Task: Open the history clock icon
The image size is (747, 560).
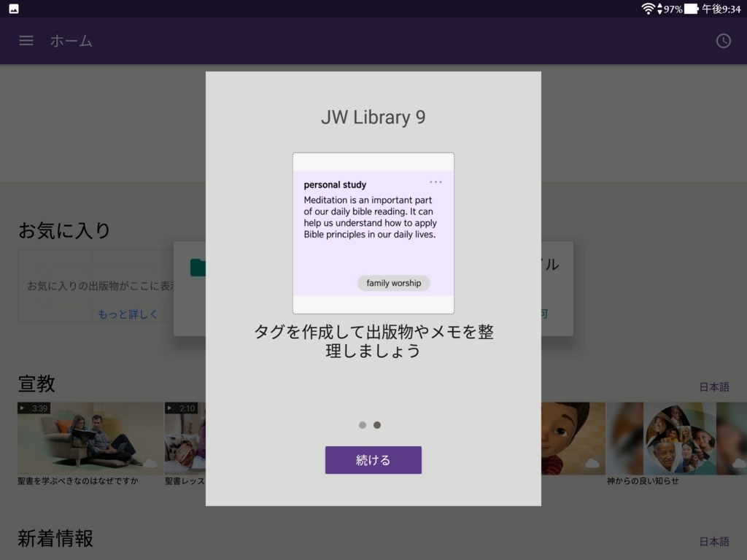Action: (x=723, y=41)
